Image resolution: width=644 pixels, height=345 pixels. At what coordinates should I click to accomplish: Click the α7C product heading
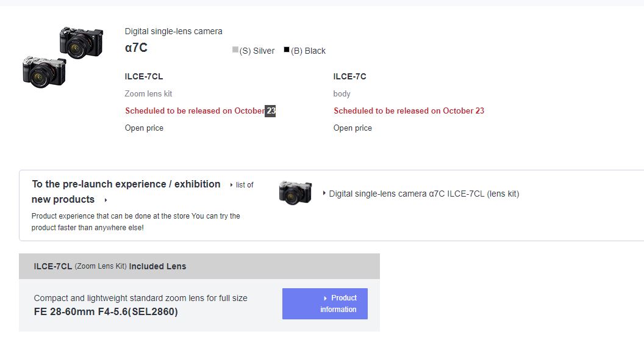pos(136,48)
